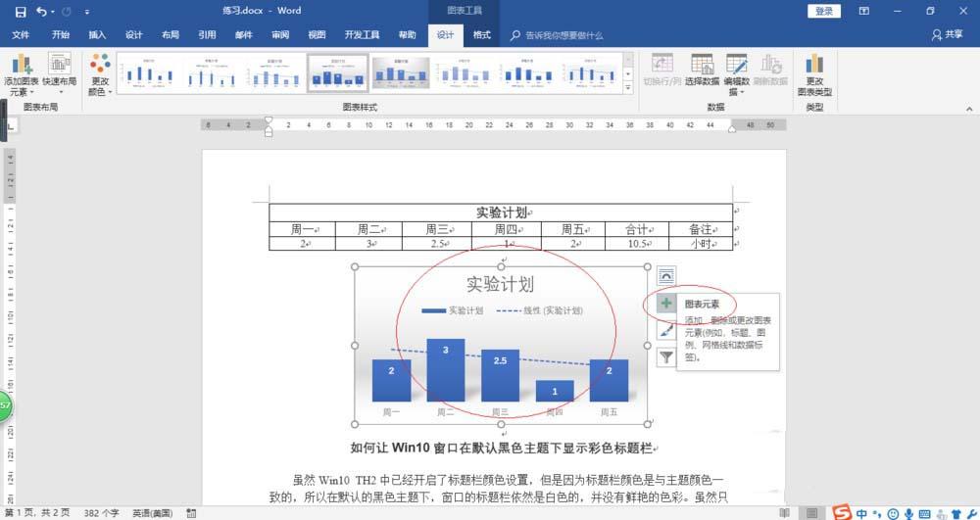This screenshot has width=980, height=520.
Task: Open 更改颜色 palette dropdown
Action: pyautogui.click(x=100, y=74)
